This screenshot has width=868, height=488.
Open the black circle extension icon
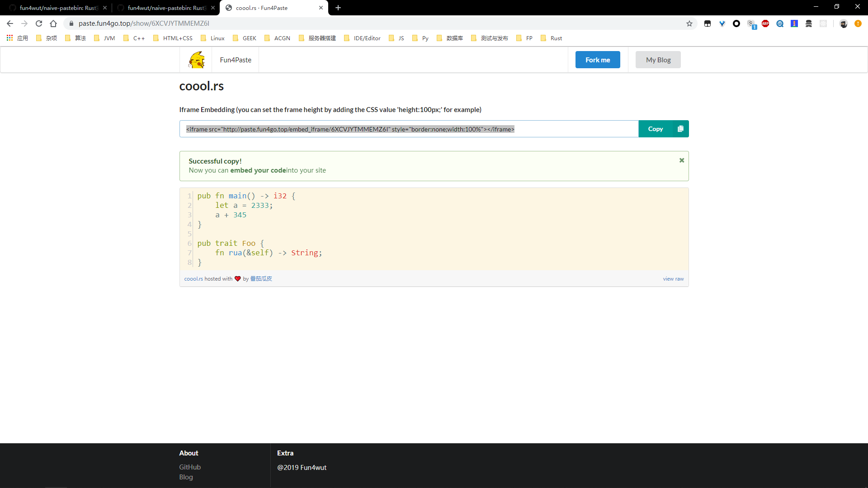[736, 23]
